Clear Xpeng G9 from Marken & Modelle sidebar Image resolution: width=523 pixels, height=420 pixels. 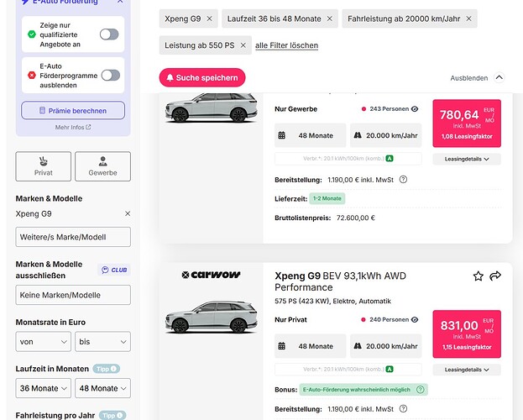[128, 213]
